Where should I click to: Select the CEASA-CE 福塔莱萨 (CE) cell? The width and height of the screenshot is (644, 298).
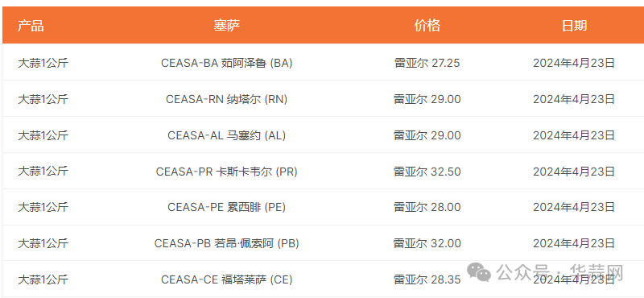coord(226,279)
